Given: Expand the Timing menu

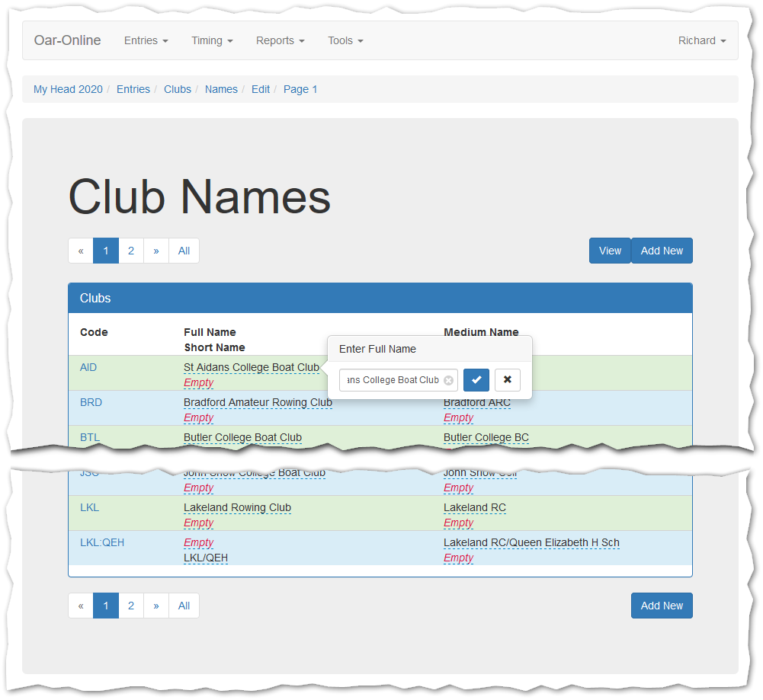Looking at the screenshot, I should pyautogui.click(x=212, y=40).
